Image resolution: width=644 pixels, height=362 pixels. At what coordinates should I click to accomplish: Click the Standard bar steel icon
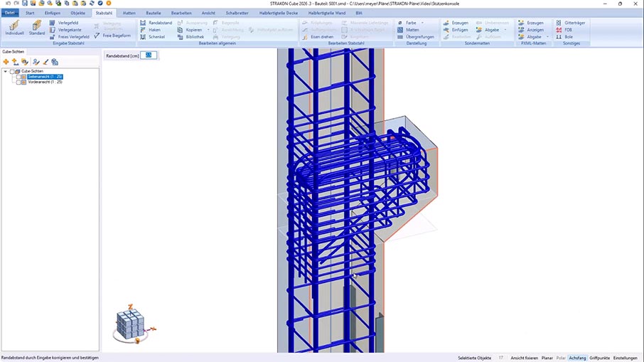tap(37, 27)
